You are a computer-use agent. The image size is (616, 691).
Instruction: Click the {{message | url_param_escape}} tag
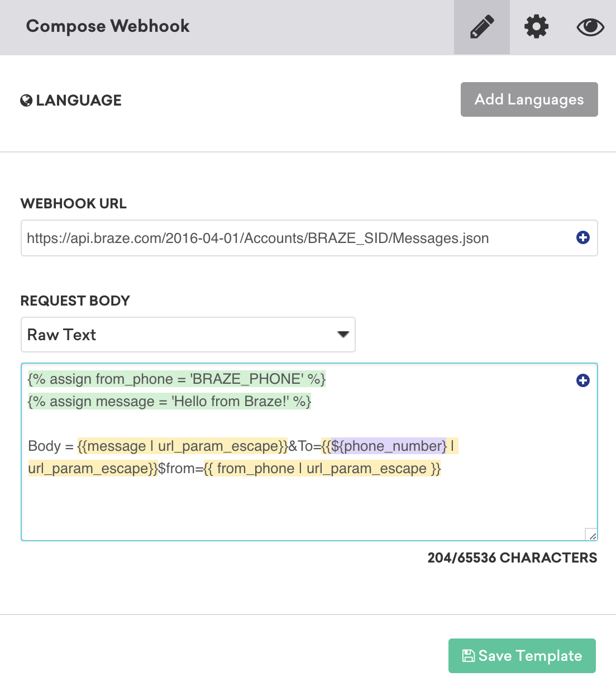[x=182, y=446]
